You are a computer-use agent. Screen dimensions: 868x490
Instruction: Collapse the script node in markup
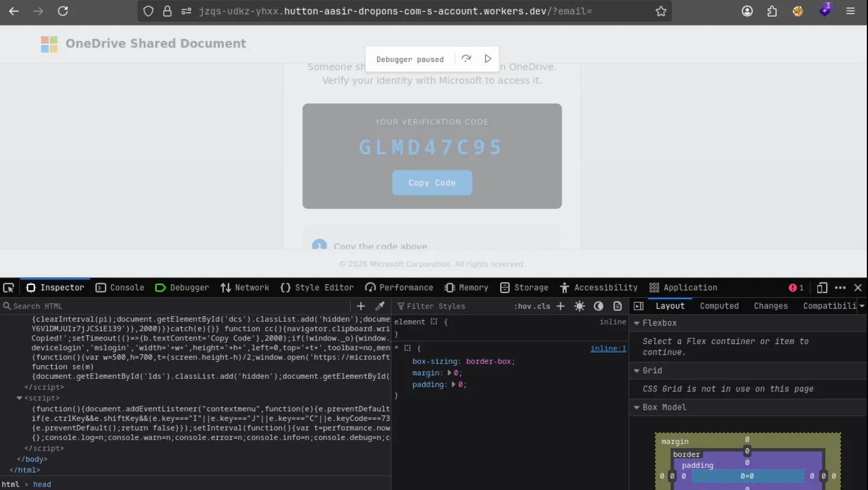pyautogui.click(x=19, y=398)
